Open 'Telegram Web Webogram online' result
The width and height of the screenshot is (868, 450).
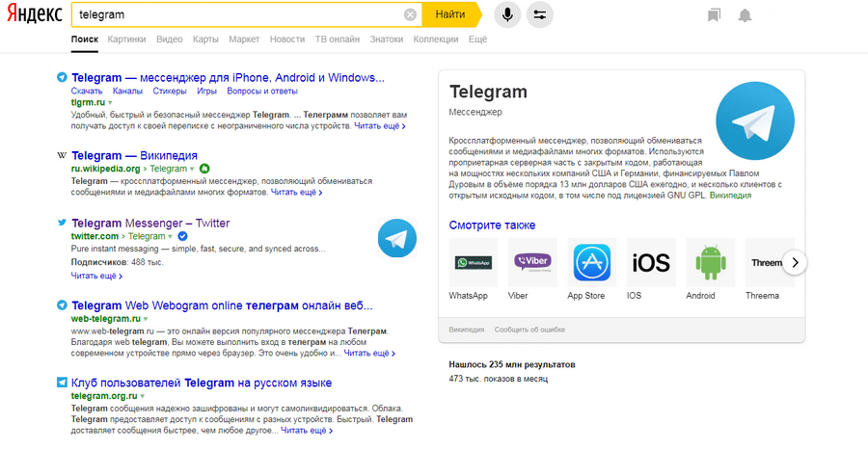222,305
